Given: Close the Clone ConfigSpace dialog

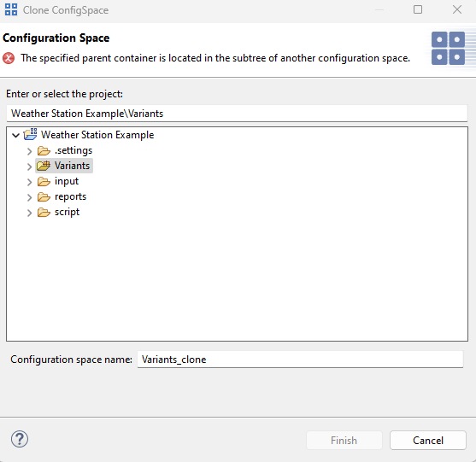Looking at the screenshot, I should point(457,9).
